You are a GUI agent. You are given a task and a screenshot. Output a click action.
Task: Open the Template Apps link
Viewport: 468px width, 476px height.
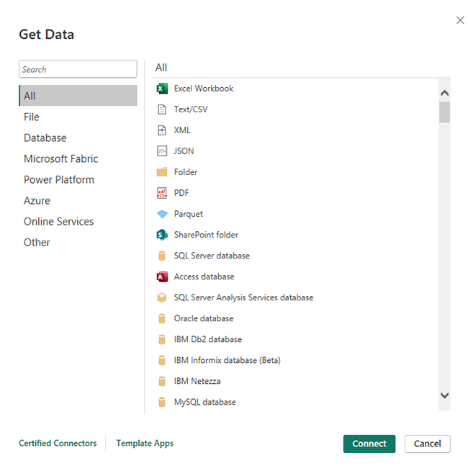click(x=145, y=443)
